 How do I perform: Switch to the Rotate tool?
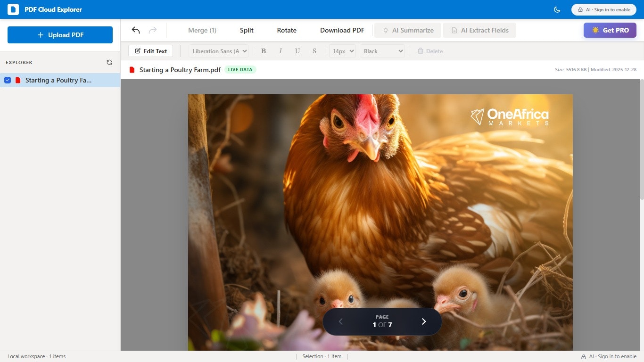(x=286, y=30)
